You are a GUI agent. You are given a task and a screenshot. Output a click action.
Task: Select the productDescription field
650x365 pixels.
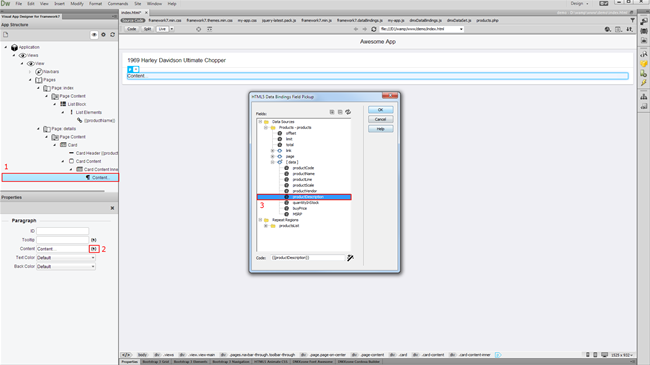[304, 197]
